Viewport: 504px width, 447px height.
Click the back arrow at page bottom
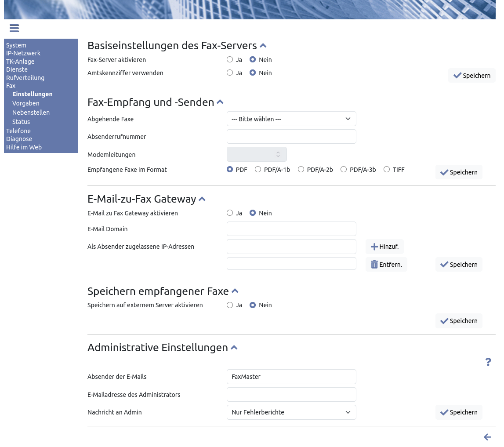click(x=487, y=437)
